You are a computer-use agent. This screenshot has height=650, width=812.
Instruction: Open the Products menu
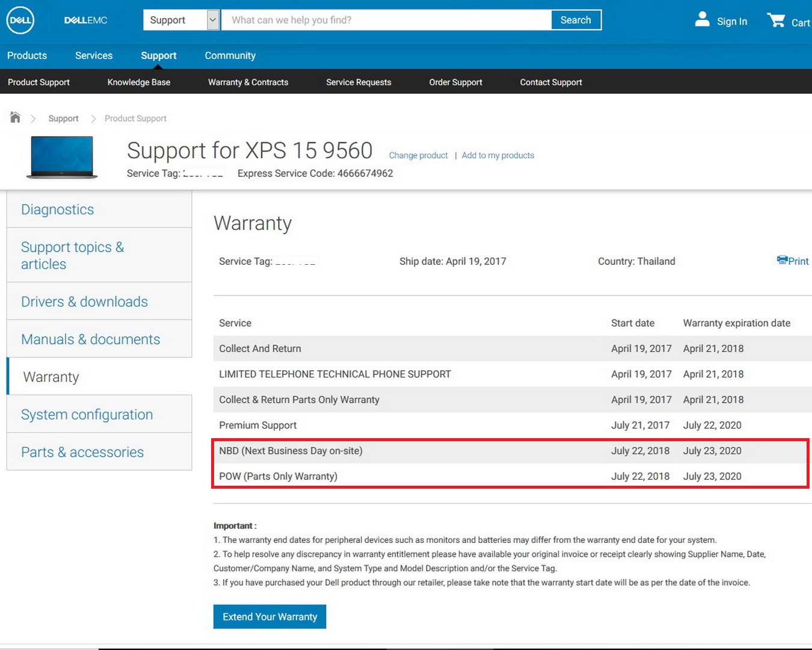pyautogui.click(x=27, y=55)
